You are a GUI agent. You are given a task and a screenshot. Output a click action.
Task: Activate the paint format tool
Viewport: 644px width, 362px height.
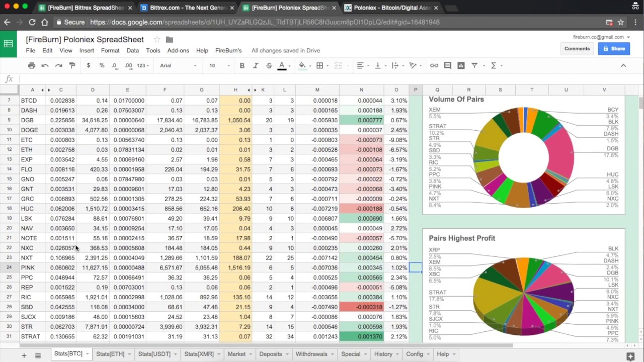click(x=72, y=65)
